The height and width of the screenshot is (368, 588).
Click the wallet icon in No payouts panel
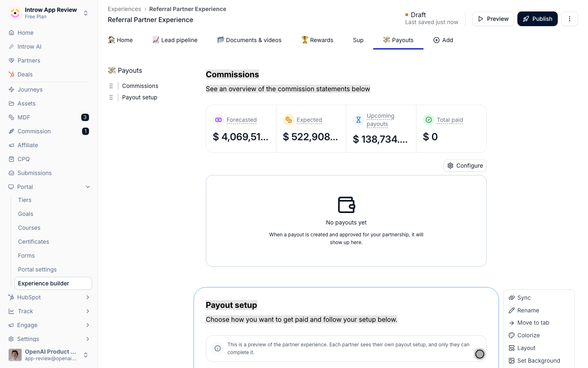346,205
